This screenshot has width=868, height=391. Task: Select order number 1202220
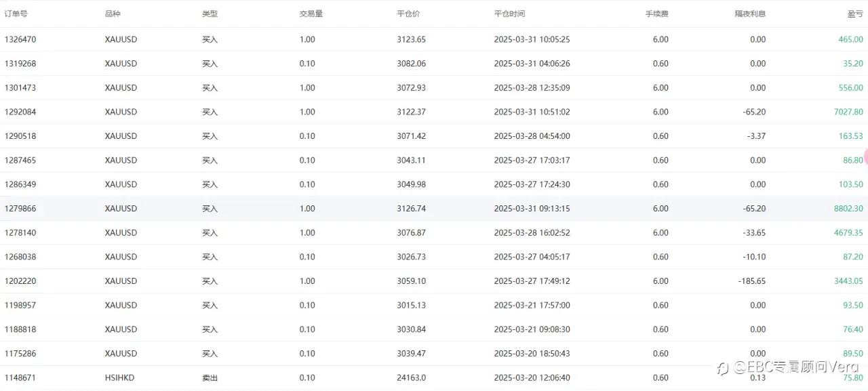point(20,281)
